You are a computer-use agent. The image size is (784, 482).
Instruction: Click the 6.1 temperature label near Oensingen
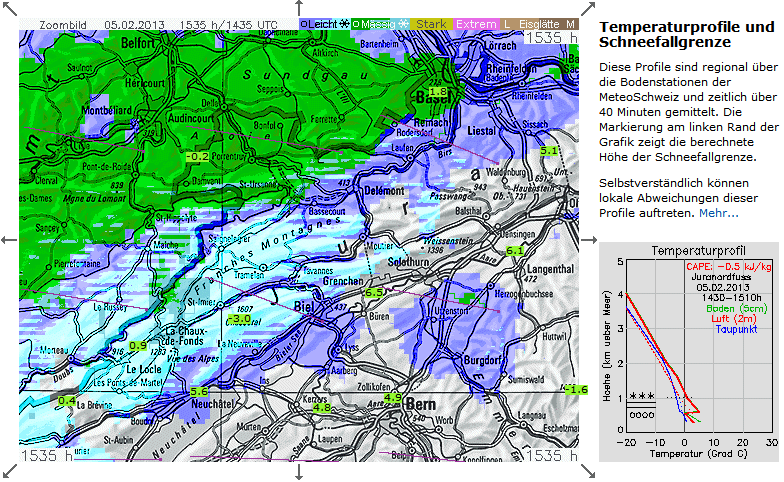pos(514,251)
